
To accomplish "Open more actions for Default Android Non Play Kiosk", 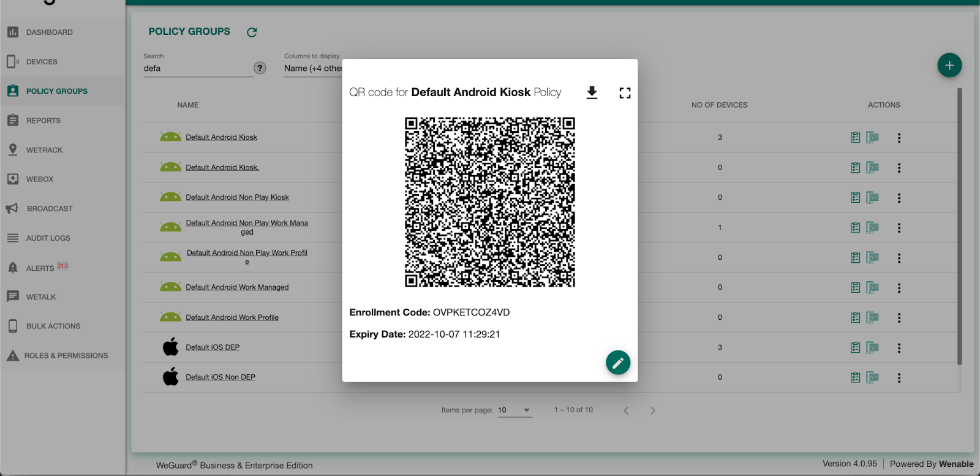I will click(899, 198).
